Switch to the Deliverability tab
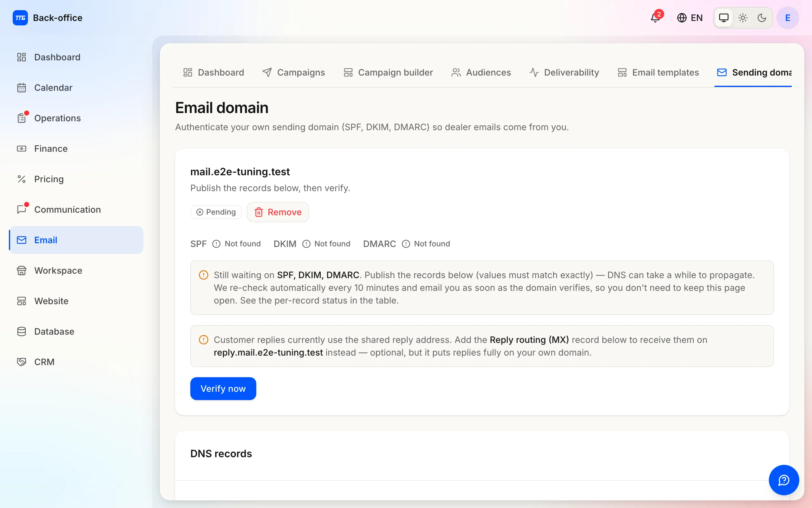 pos(564,73)
